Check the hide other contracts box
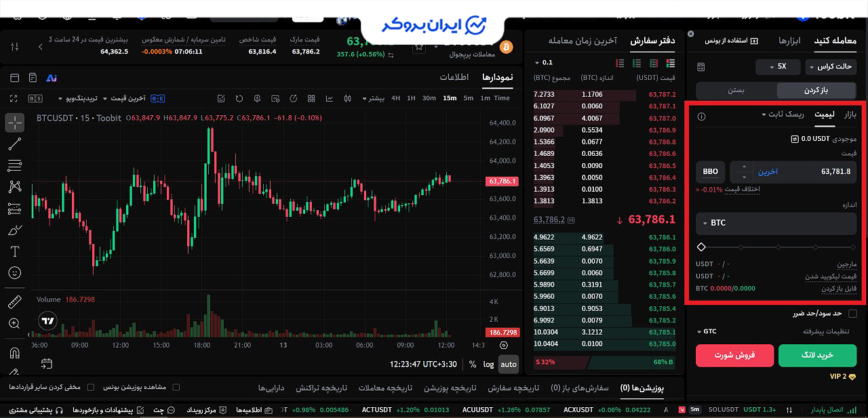This screenshot has width=868, height=418. tap(91, 388)
